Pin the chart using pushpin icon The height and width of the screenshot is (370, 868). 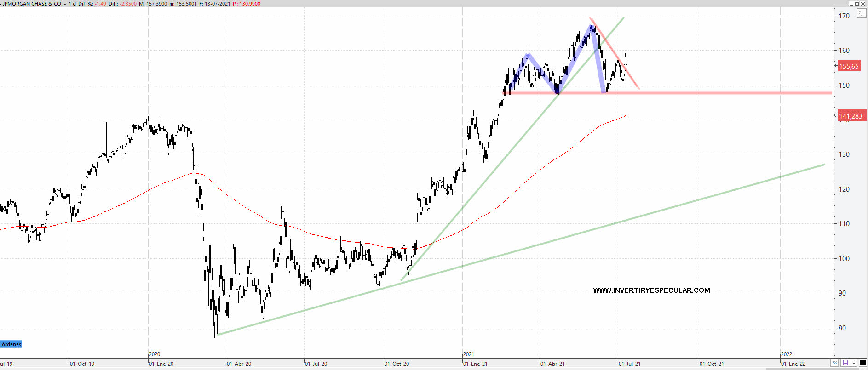[854, 363]
